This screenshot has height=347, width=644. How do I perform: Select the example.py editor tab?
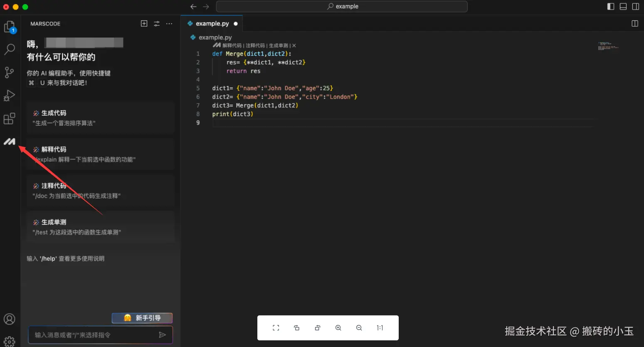(x=212, y=24)
